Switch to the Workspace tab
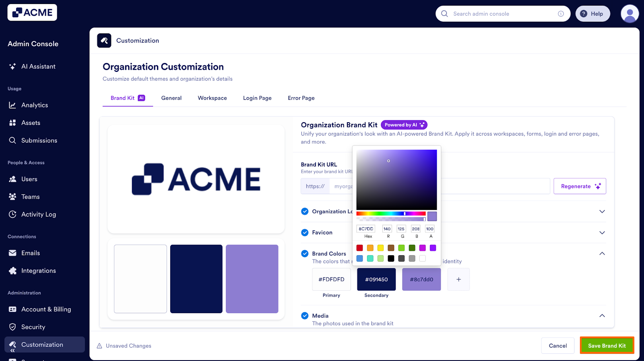Viewport: 644px width, 361px height. (x=212, y=98)
